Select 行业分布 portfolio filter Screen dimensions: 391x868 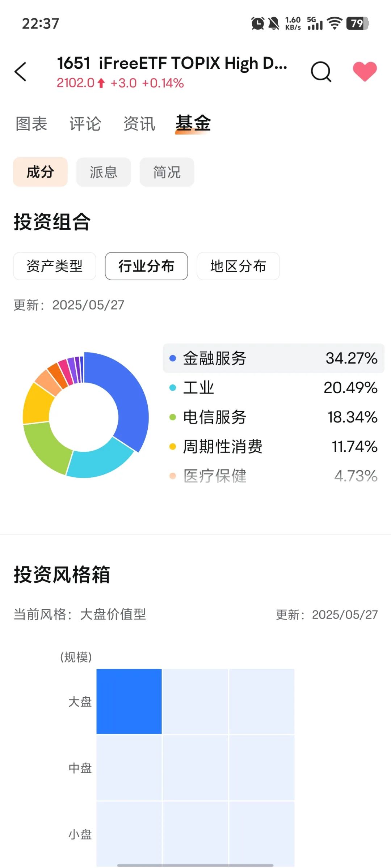point(146,266)
